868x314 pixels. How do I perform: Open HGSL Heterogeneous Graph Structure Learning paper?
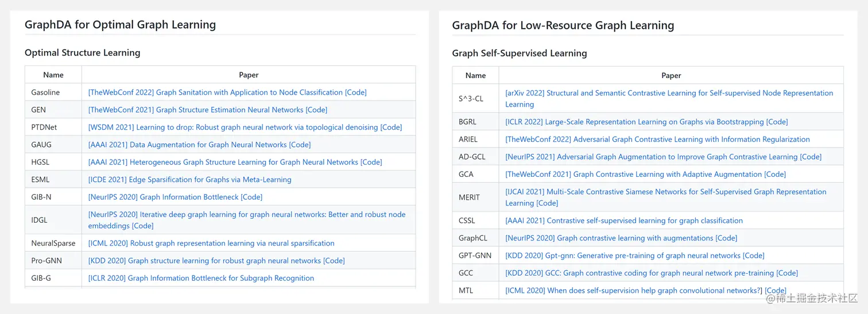pyautogui.click(x=223, y=162)
